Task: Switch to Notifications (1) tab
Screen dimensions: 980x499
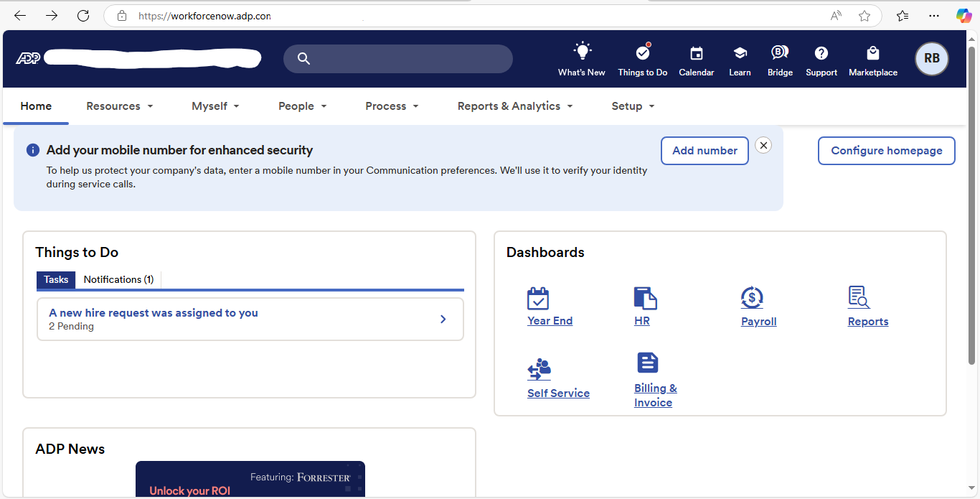Action: (118, 279)
